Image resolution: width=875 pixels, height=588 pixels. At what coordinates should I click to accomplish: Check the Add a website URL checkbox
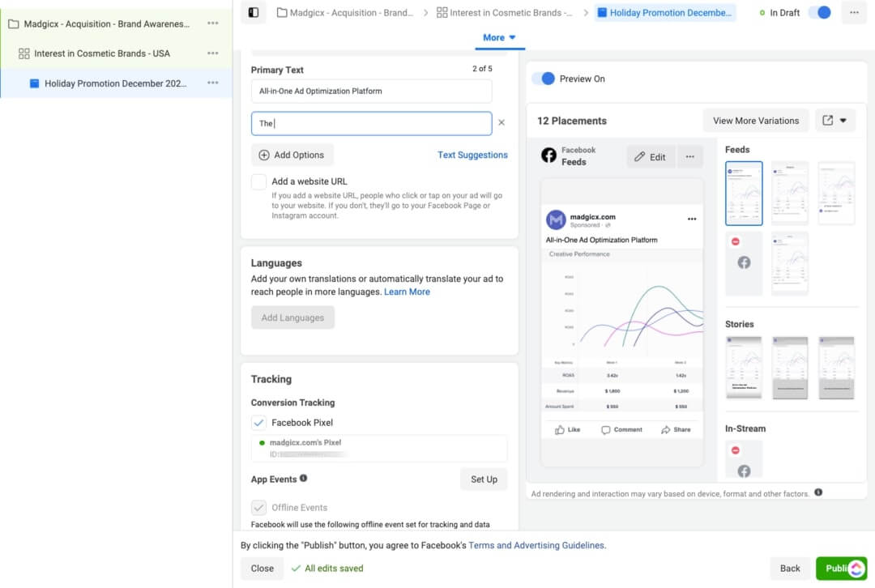point(259,182)
